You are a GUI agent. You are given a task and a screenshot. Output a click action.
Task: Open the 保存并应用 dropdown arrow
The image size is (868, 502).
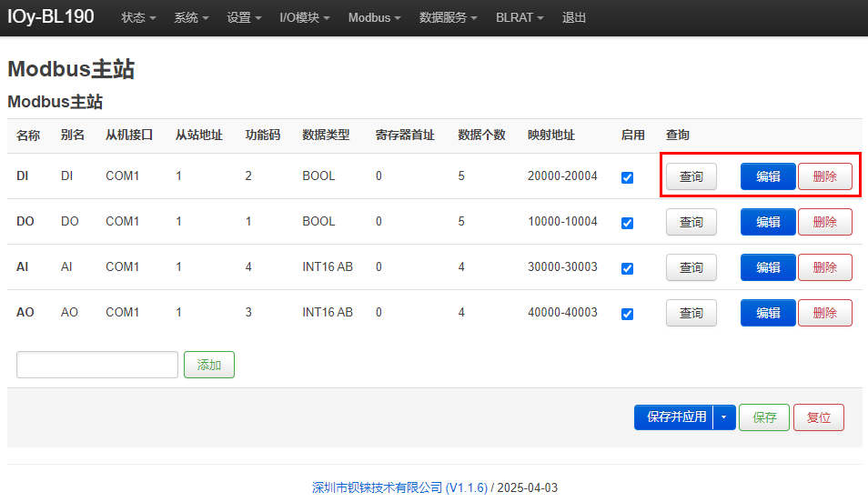coord(724,417)
